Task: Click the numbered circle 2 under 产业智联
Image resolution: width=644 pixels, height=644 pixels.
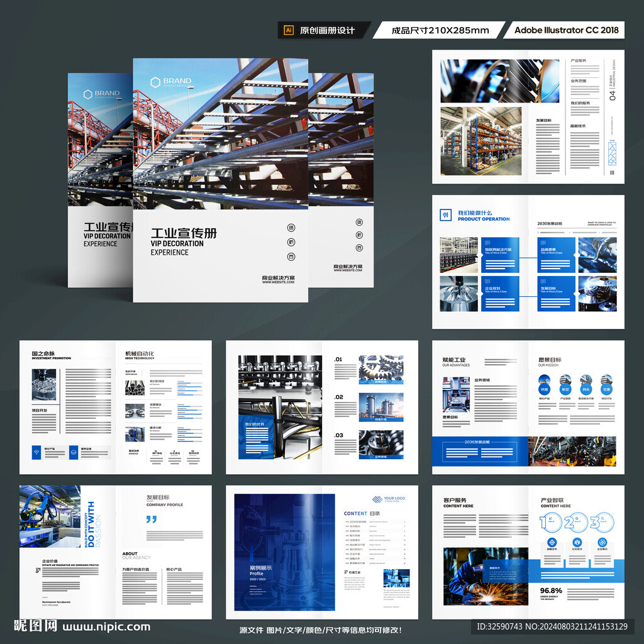Action: 576,523
